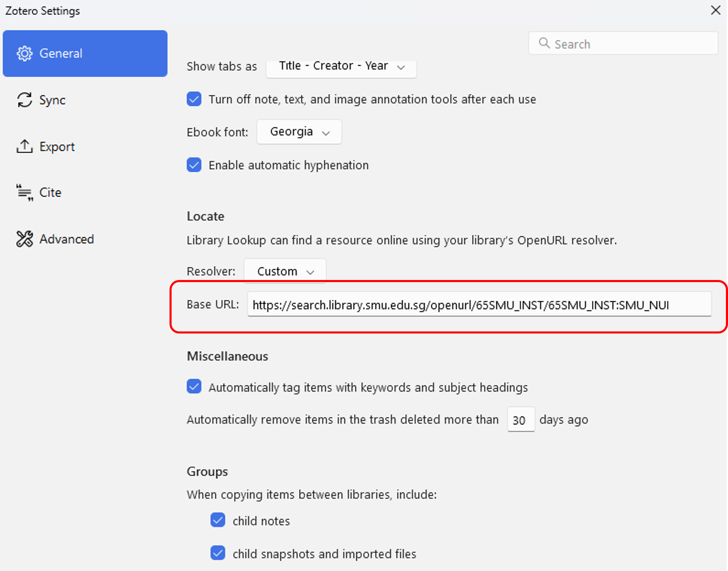The image size is (728, 571).
Task: Click the trash days number field
Action: [x=521, y=420]
